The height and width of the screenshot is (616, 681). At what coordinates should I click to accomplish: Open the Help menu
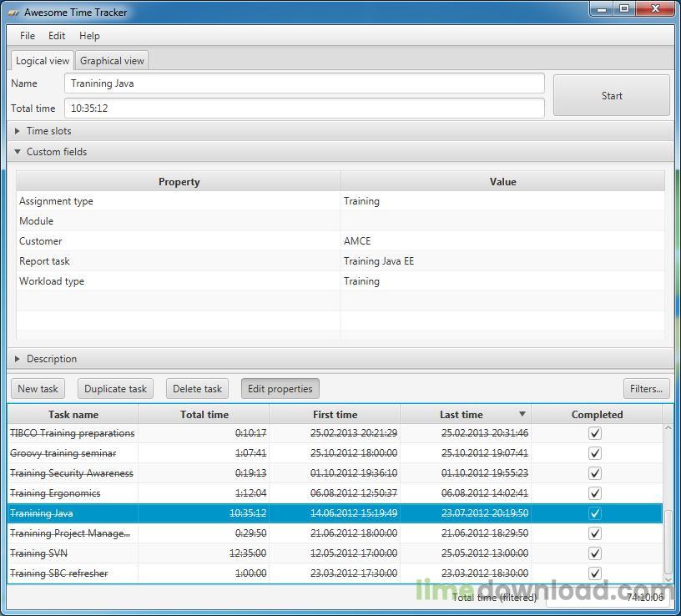point(89,36)
